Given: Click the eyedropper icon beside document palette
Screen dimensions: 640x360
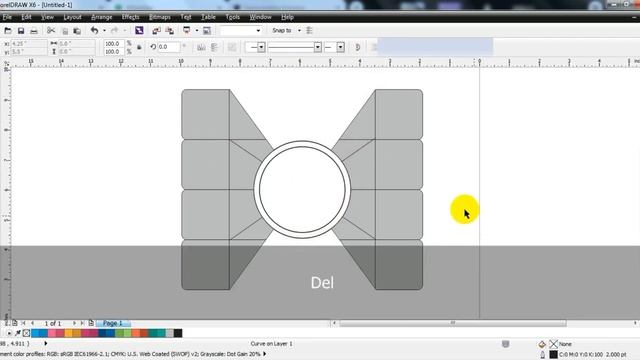Looking at the screenshot, I should (18, 333).
